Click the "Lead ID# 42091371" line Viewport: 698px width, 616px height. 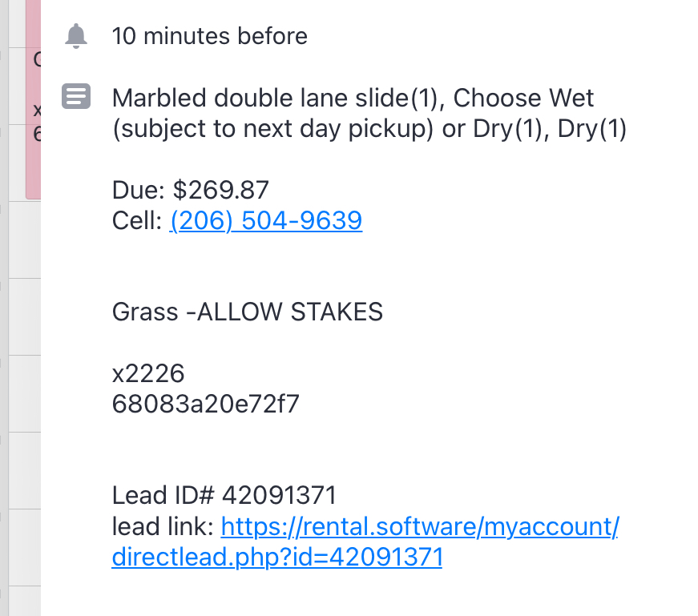point(224,496)
